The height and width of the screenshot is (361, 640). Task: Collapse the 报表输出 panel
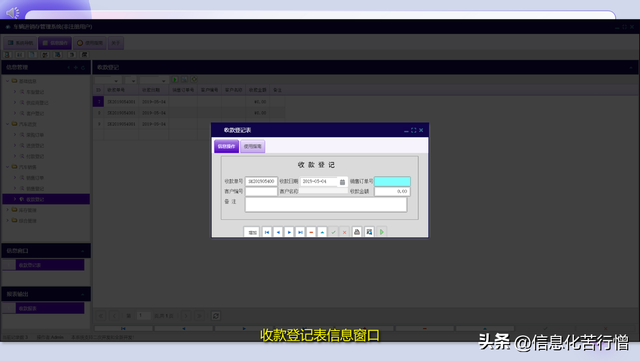[83, 294]
